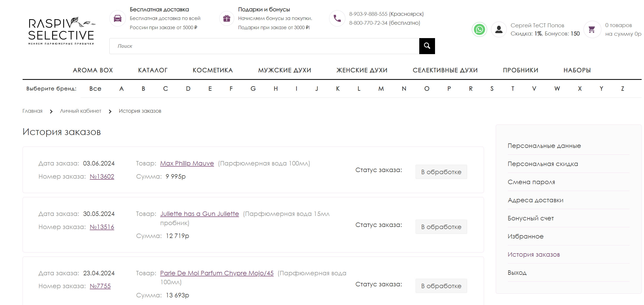This screenshot has height=305, width=644.
Task: Open the МУЖСКИЕ ДУХИ menu
Action: pos(285,70)
